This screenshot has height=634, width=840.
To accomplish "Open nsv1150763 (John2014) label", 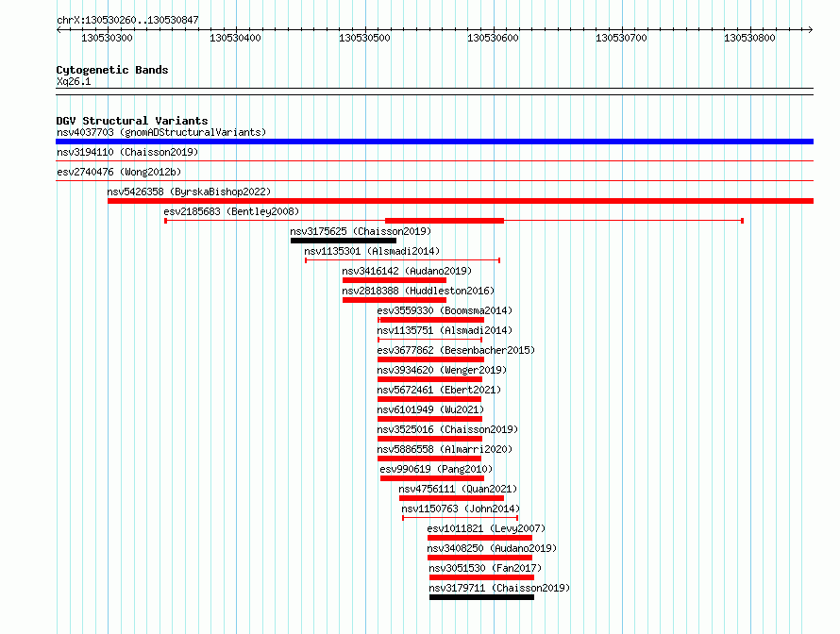I will (461, 509).
